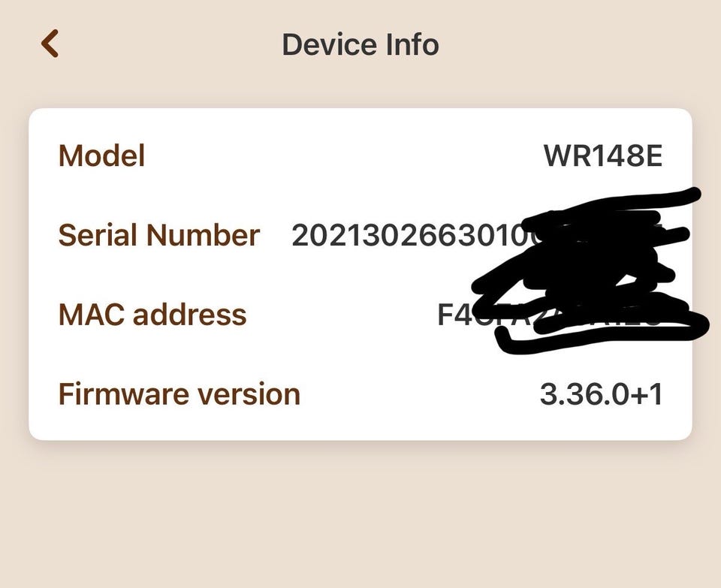Tap the word "Info" in the header
This screenshot has height=588, width=721.
(412, 44)
